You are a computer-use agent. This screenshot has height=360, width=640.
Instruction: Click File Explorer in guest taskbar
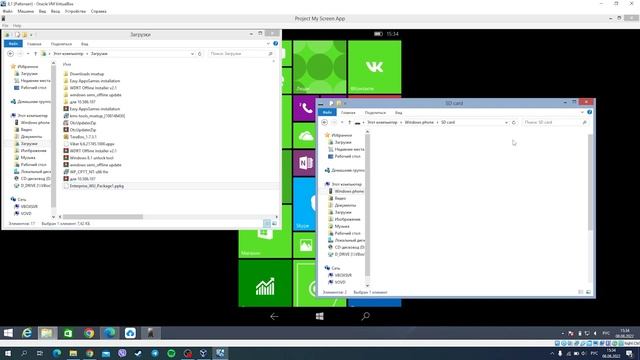[x=47, y=333]
